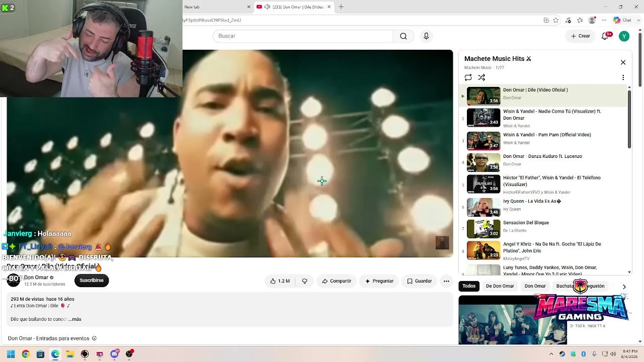Open the browser favorites list icon
Screen dimensions: 644x362
[580, 21]
